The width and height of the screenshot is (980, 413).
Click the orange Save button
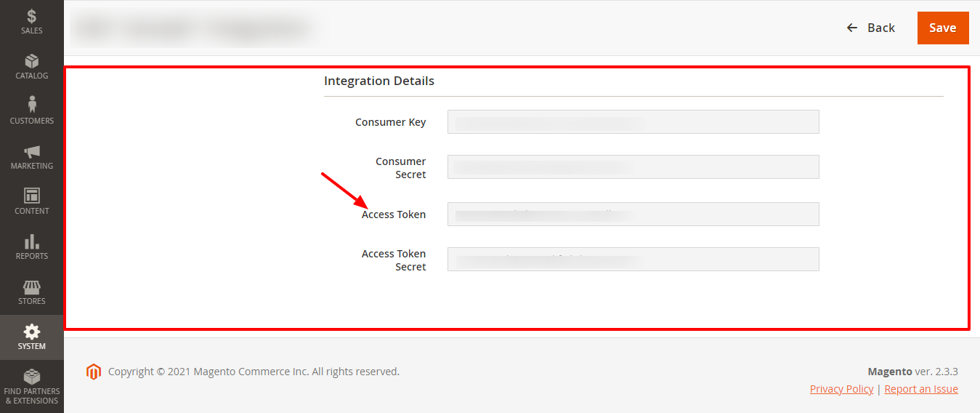(942, 28)
